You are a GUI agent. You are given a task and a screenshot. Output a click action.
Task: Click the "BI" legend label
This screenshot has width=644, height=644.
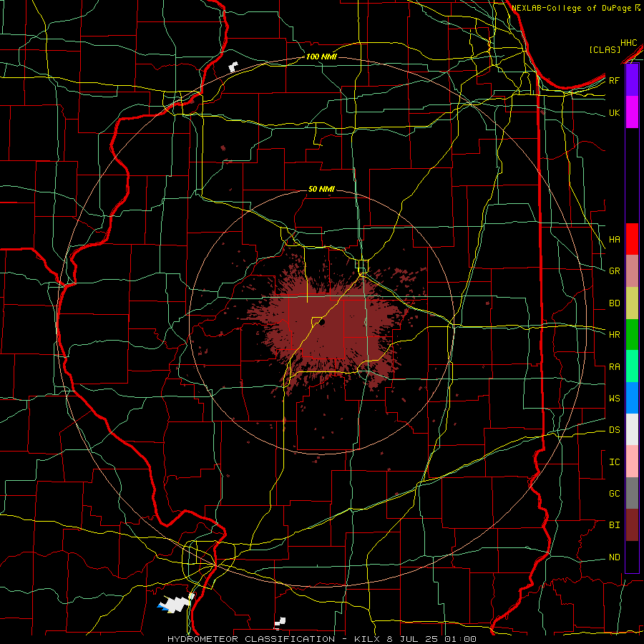615,525
